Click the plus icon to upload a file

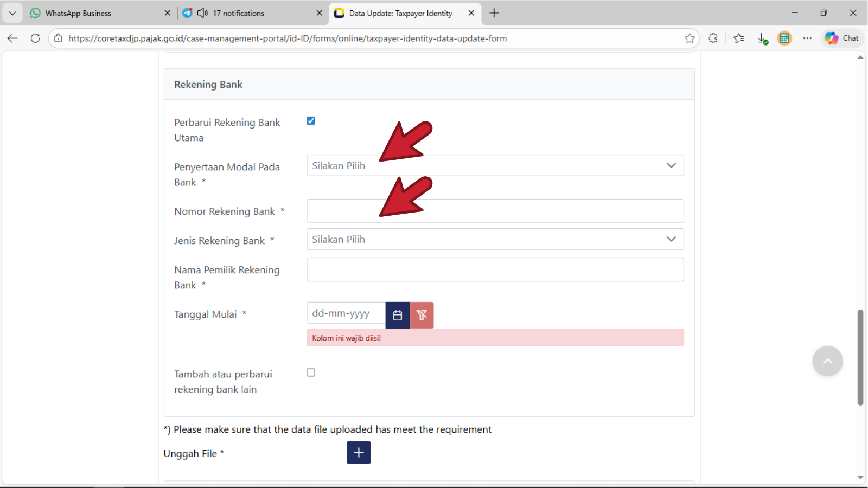click(x=359, y=453)
